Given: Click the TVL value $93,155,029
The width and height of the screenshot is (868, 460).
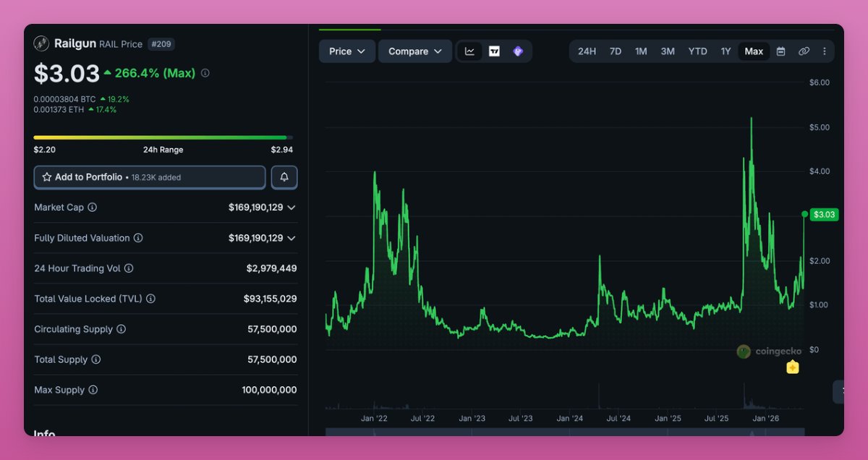Looking at the screenshot, I should click(270, 299).
